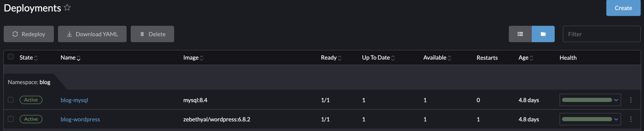The image size is (644, 131).
Task: Check the blog-wordpress row checkbox
Action: (11, 119)
